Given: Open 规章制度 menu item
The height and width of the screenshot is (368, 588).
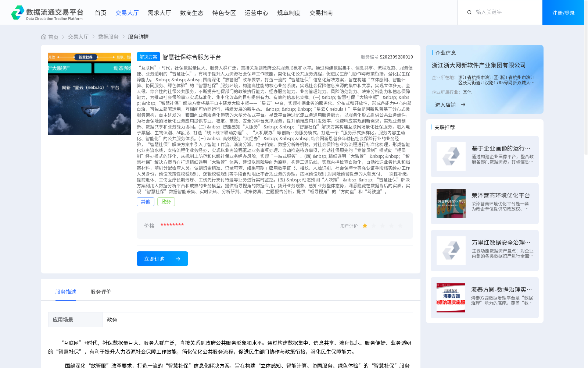Looking at the screenshot, I should [289, 13].
